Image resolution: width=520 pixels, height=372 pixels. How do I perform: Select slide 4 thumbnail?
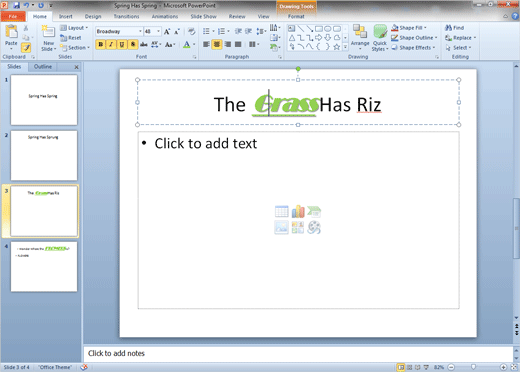pyautogui.click(x=44, y=267)
